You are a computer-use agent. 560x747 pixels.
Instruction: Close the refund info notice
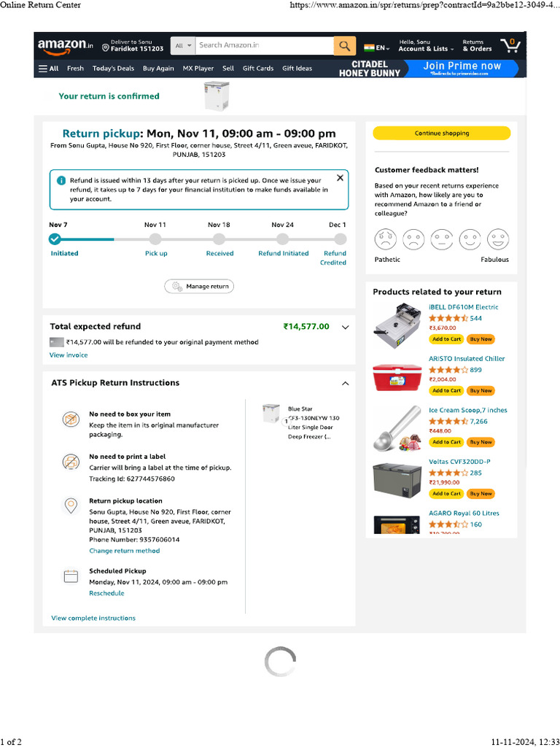click(340, 178)
